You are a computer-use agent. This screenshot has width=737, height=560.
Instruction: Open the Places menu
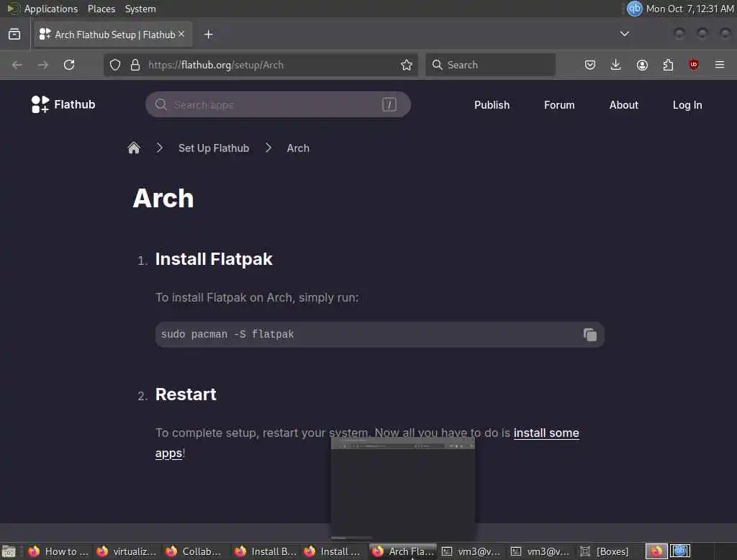(101, 9)
